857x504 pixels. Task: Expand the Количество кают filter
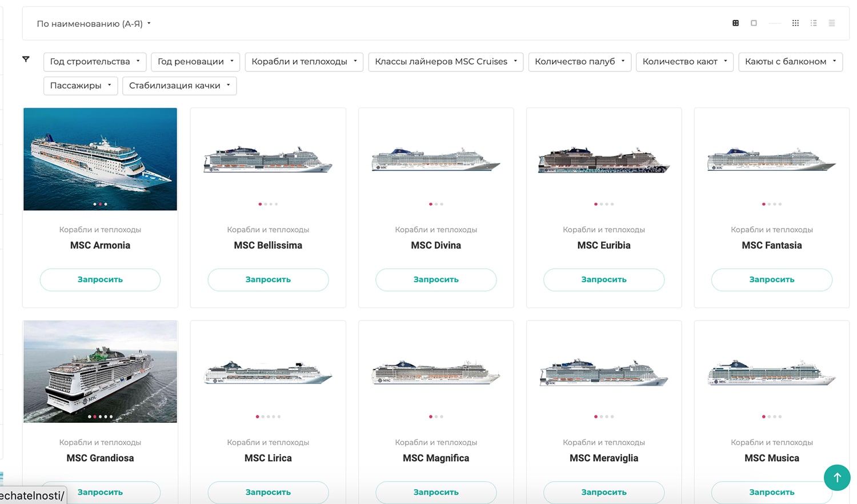tap(684, 62)
